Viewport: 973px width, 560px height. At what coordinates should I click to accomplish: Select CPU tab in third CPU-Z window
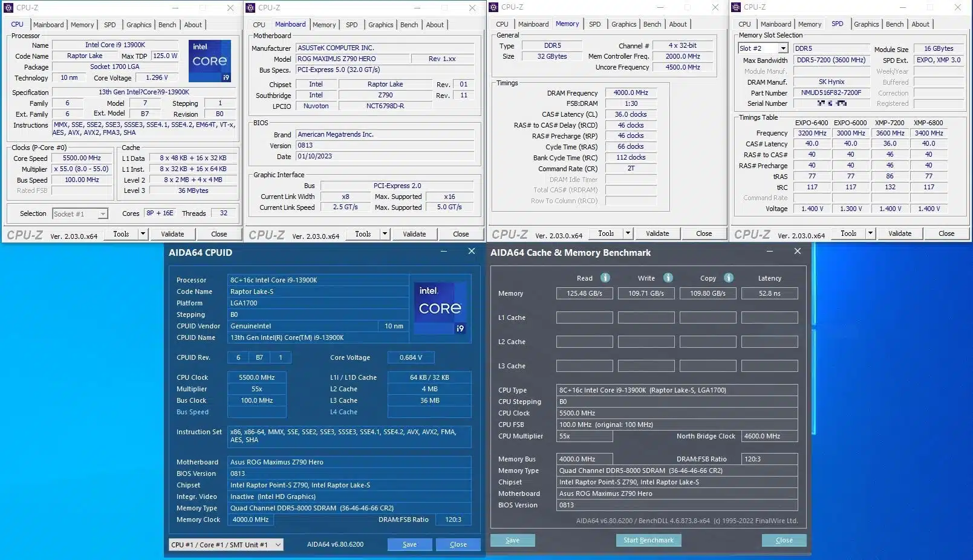[502, 24]
